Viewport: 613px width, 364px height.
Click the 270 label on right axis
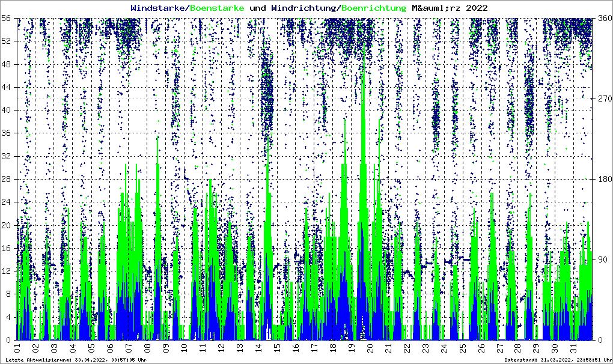602,99
